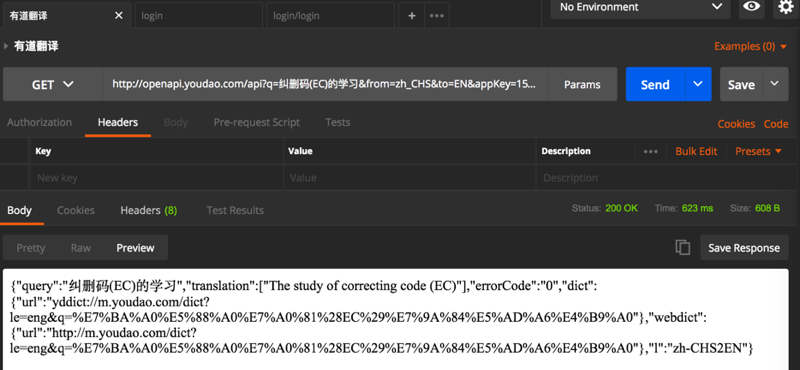Expand the 有道翻译 request description triangle
Screen dimensions: 800x370
point(6,46)
